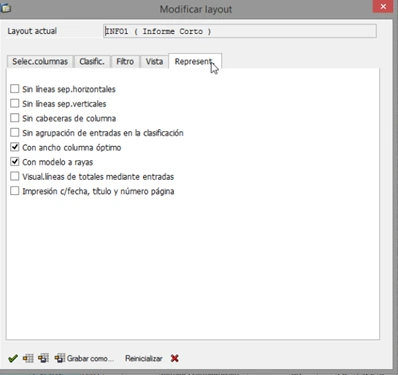Click the grid-with-disk icon left of Grabar como
Screen dimensions: 398x375
43,358
